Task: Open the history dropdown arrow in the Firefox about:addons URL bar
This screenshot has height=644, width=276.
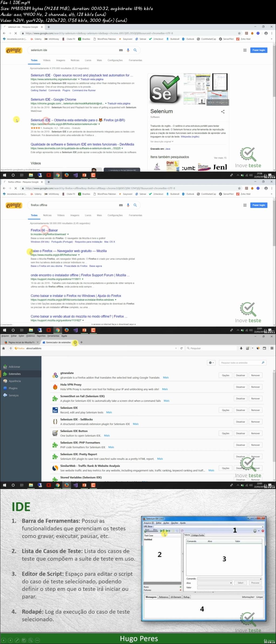Action: pyautogui.click(x=176, y=348)
